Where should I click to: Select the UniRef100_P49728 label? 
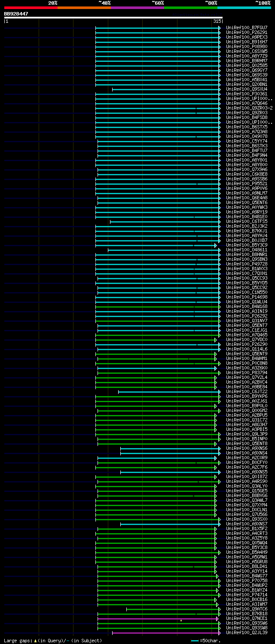[247, 264]
